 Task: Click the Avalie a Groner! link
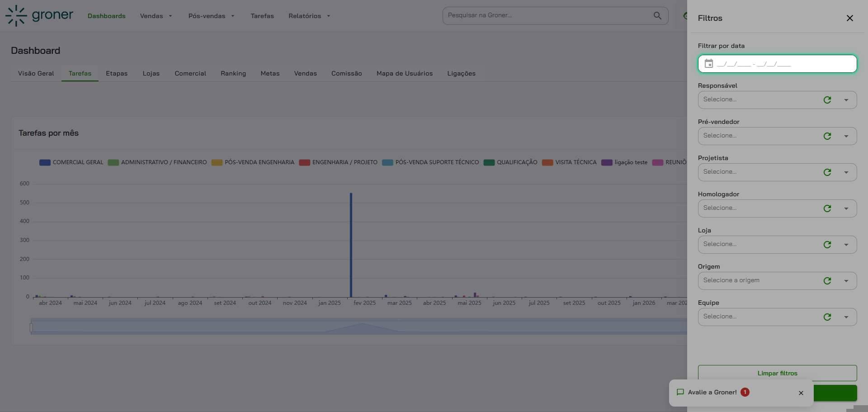pos(712,392)
